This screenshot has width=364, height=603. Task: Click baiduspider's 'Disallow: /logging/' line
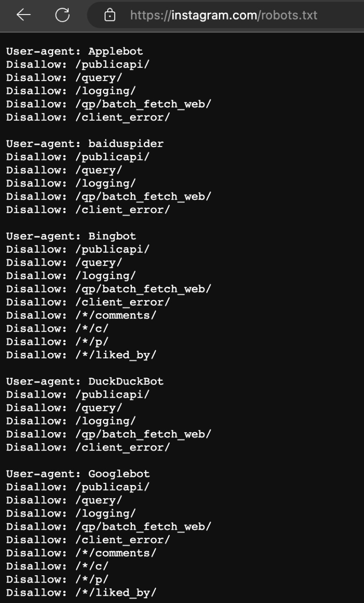click(71, 183)
